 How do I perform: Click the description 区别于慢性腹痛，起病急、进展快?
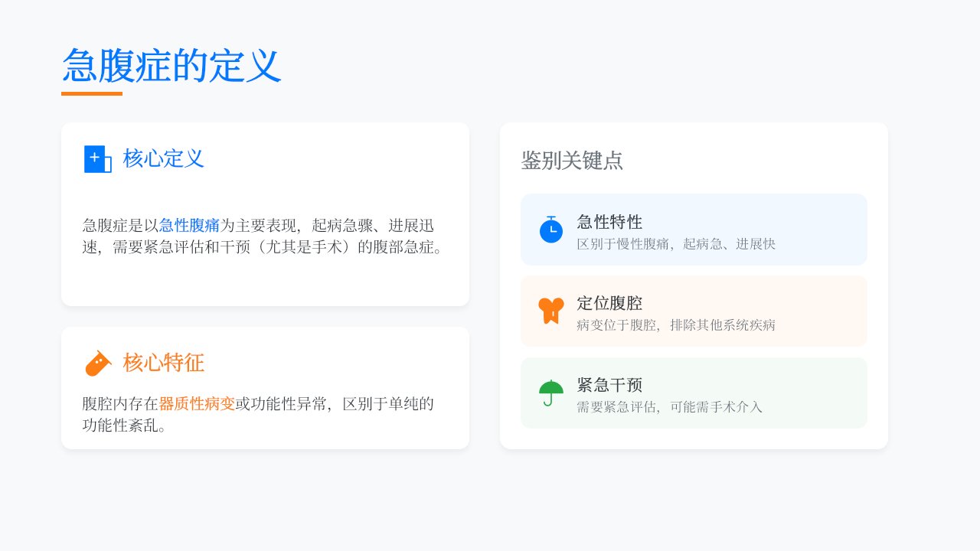(x=676, y=244)
